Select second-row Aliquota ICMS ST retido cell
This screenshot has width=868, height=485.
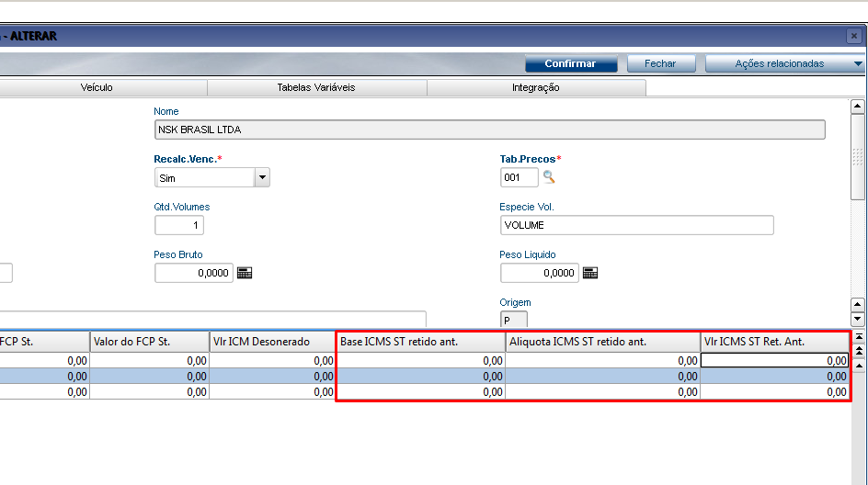[603, 376]
